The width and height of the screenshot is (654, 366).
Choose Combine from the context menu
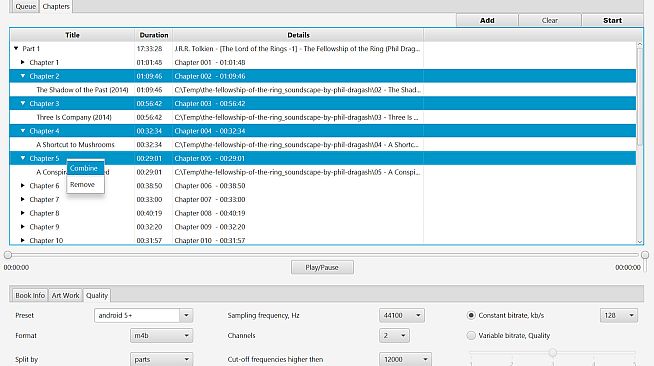85,168
